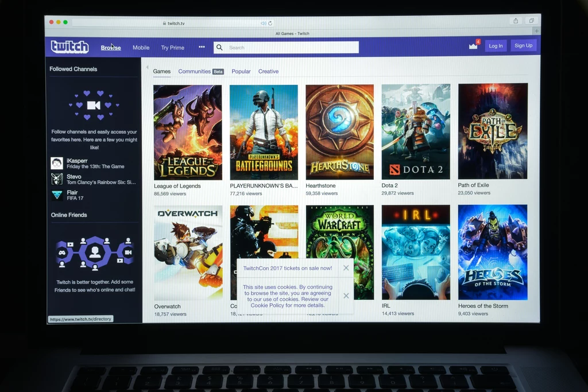Click iKasperr channel avatar
Image resolution: width=588 pixels, height=392 pixels.
57,163
